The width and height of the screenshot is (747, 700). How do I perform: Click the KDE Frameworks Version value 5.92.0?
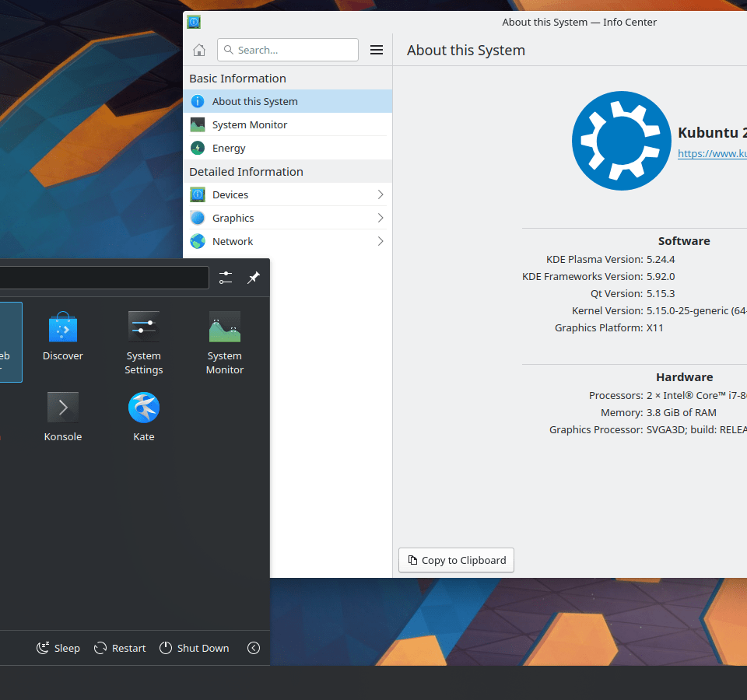tap(661, 277)
